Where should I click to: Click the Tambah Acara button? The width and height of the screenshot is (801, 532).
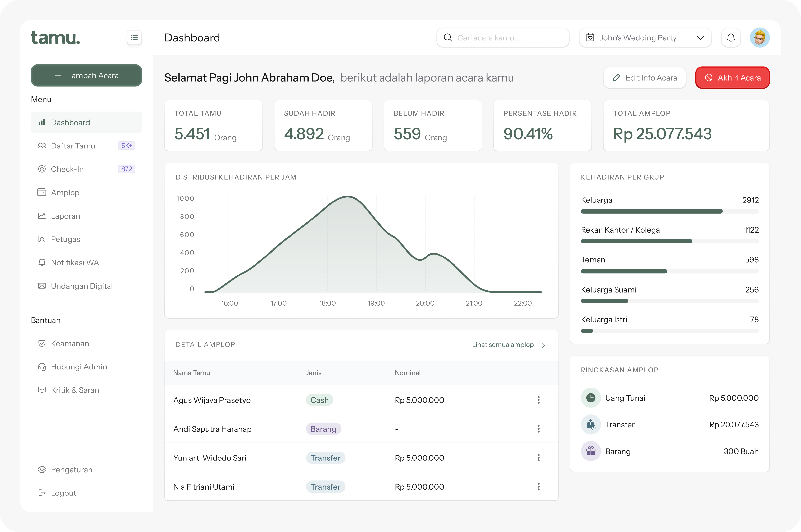(x=87, y=75)
